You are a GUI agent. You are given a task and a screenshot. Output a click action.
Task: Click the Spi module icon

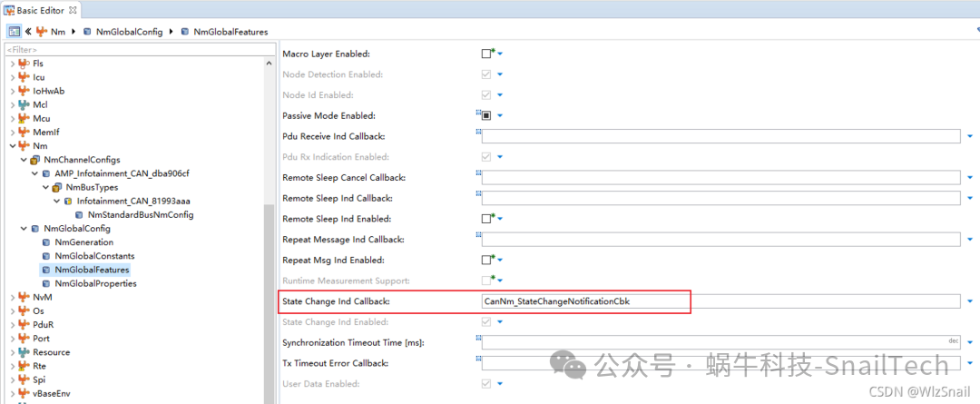(x=24, y=379)
